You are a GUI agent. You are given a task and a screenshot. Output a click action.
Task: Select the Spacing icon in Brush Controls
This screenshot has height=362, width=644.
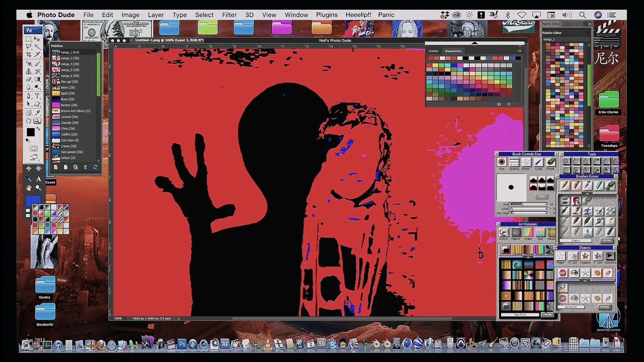pos(514,161)
